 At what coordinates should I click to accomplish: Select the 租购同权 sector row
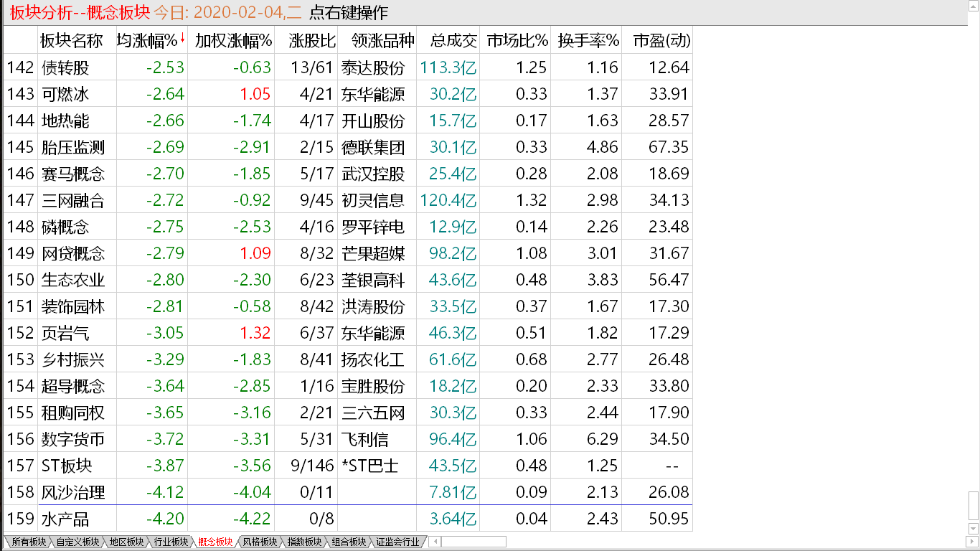tap(348, 413)
